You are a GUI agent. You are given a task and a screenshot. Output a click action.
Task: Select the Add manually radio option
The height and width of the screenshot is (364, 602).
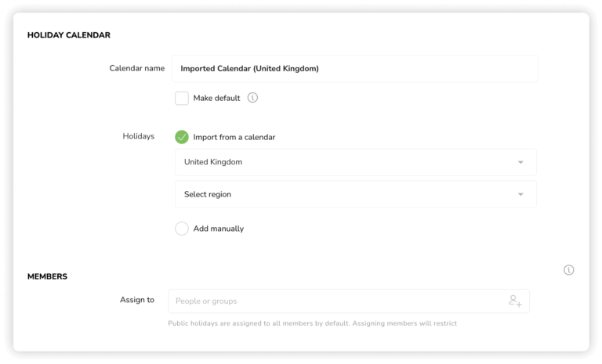pos(182,229)
